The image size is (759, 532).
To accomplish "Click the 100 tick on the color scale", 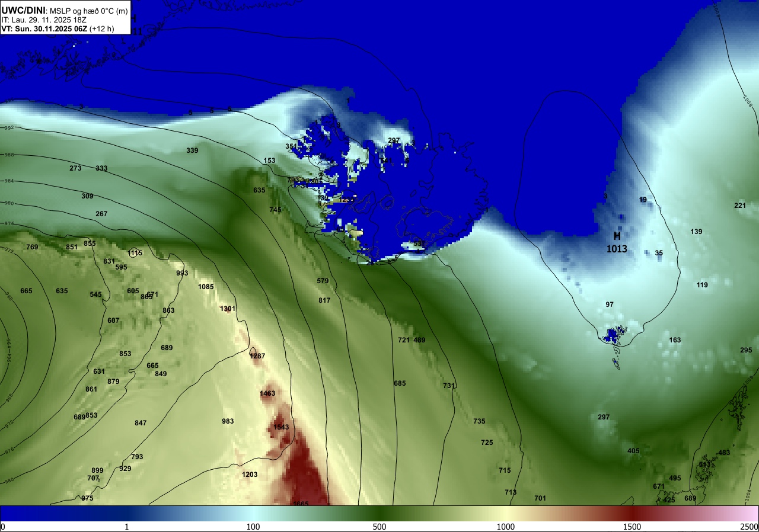I will (253, 527).
